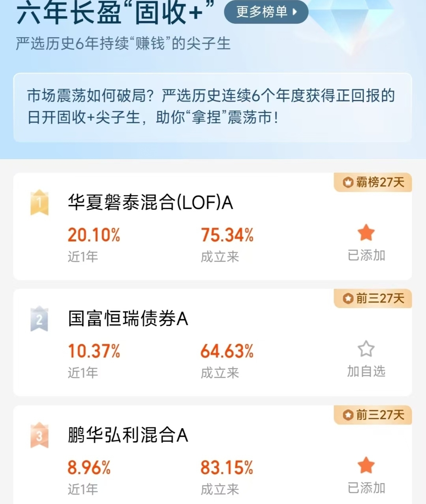Open 国富恒瑞债券A fund details
Viewport: 426px width, 504px height.
coord(128,319)
